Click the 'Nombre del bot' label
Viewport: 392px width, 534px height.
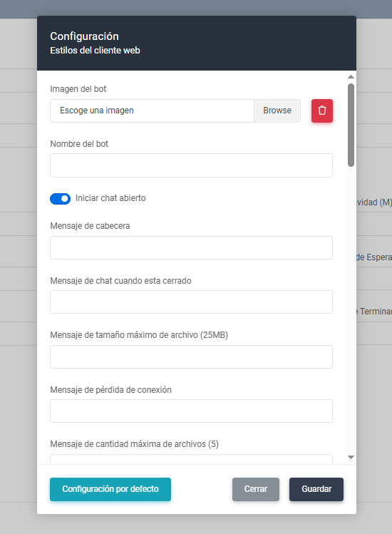pyautogui.click(x=79, y=144)
